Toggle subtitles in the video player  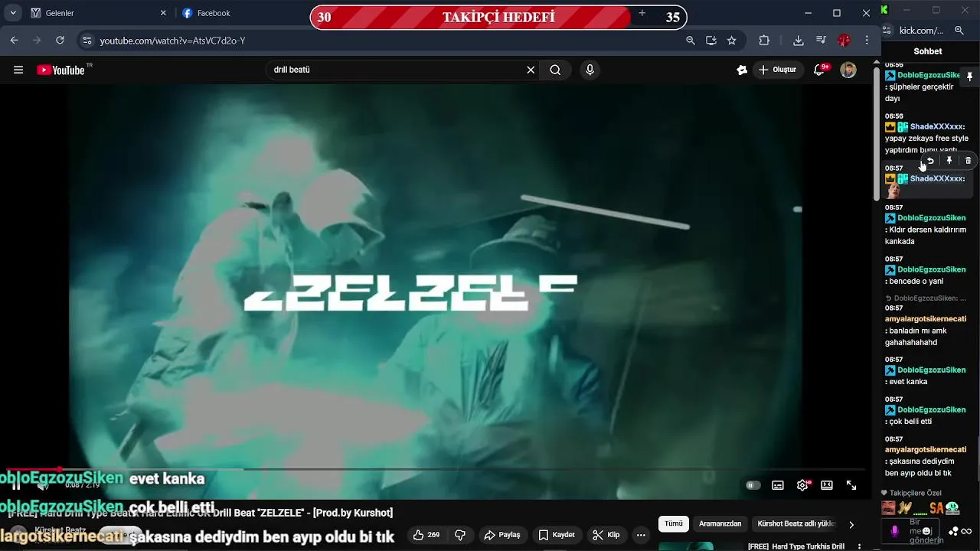coord(778,485)
